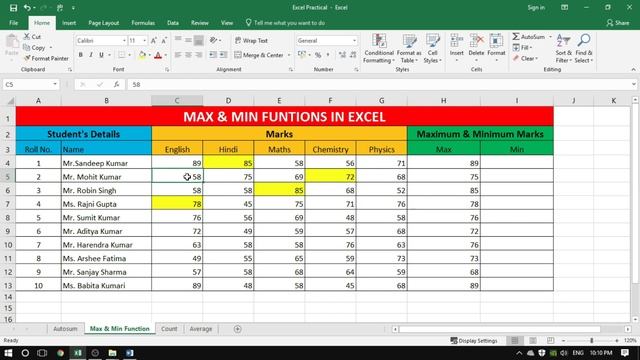Increase font size
The width and height of the screenshot is (640, 360).
coord(154,40)
